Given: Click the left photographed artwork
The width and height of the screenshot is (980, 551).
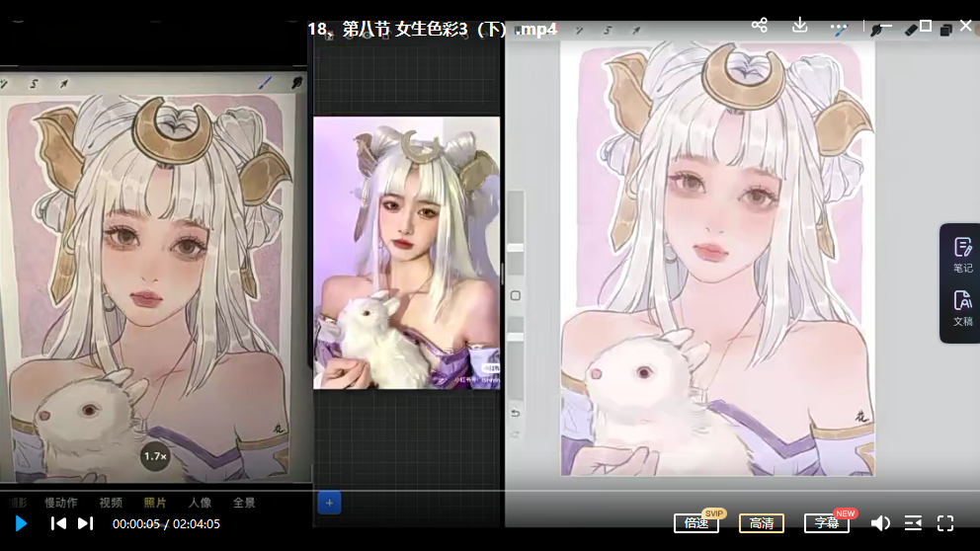Looking at the screenshot, I should 149,287.
